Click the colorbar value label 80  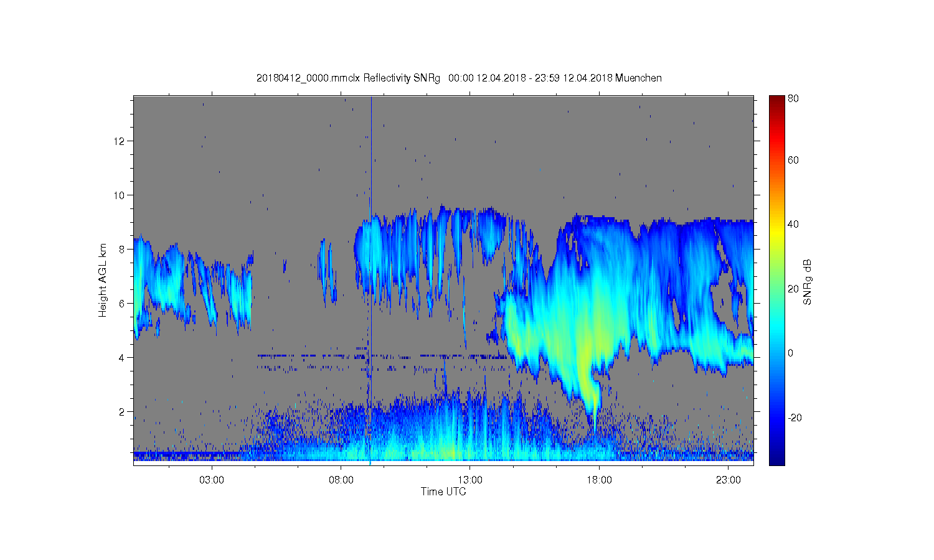click(793, 98)
